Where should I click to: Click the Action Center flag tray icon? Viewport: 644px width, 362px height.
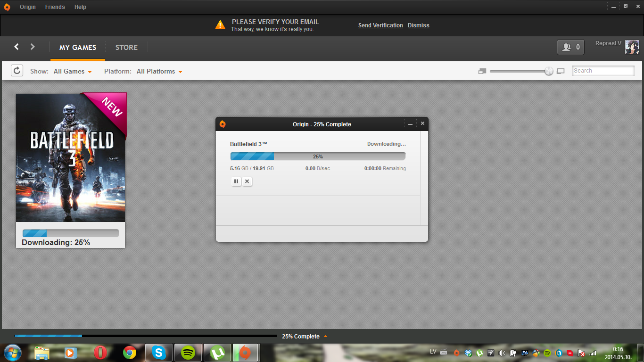tap(582, 353)
